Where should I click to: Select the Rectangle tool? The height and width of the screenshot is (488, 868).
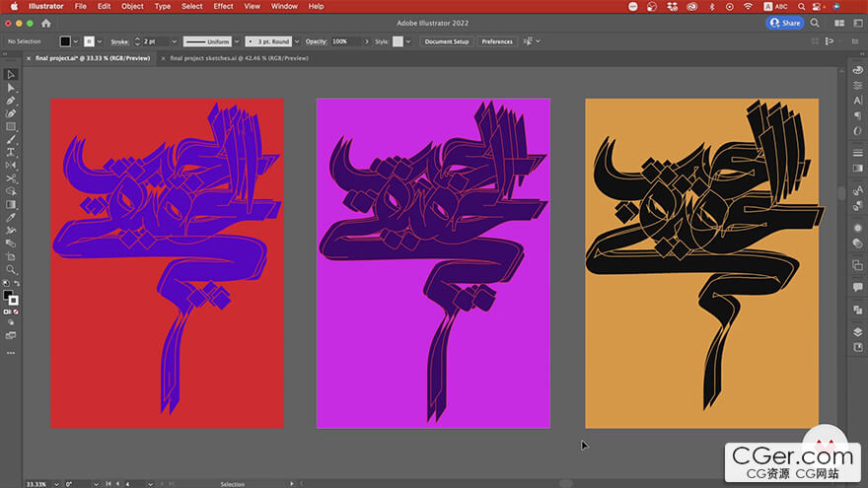pyautogui.click(x=11, y=127)
